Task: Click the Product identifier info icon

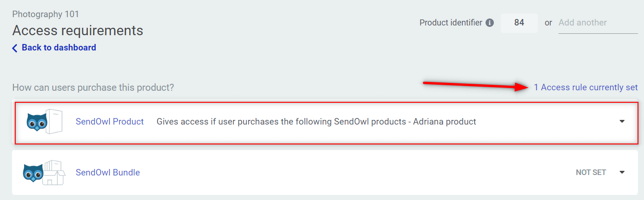Action: tap(490, 23)
